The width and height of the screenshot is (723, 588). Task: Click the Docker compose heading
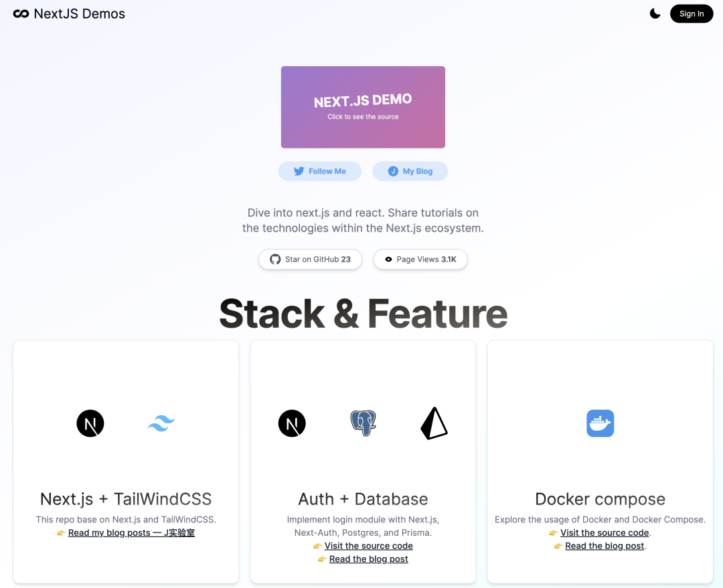(600, 499)
